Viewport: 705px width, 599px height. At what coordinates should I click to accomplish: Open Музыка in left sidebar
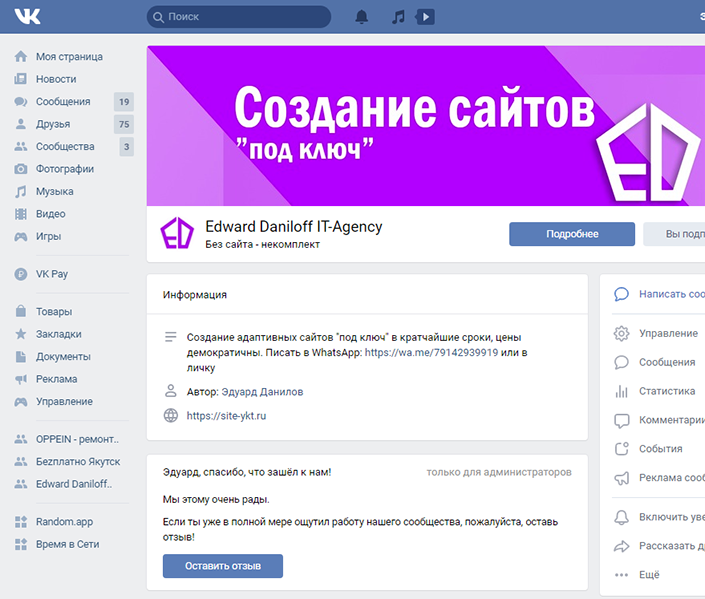(x=55, y=192)
